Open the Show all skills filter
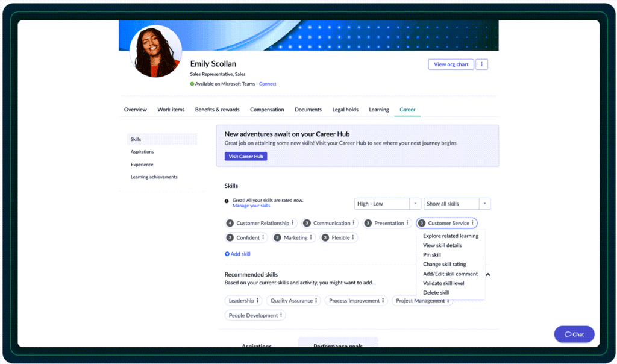The image size is (617, 364). click(484, 203)
